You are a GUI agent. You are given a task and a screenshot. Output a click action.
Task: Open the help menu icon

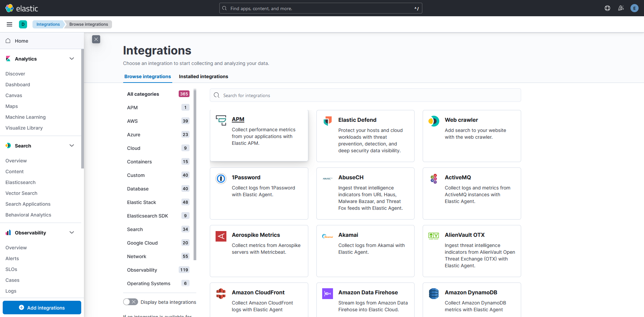[x=607, y=8]
